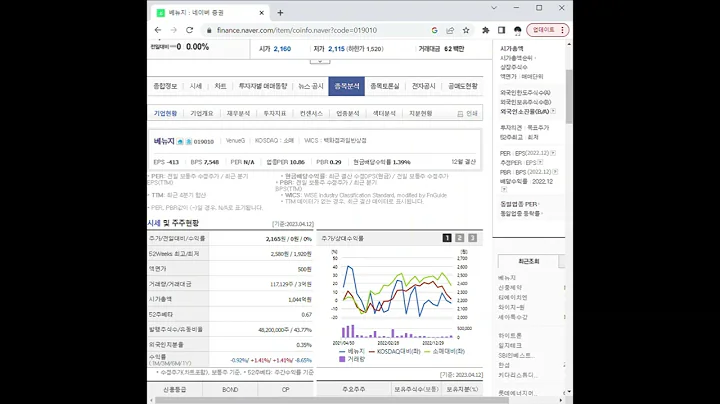Open the 종목토론실 tab
This screenshot has height=404, width=720.
pyautogui.click(x=385, y=86)
